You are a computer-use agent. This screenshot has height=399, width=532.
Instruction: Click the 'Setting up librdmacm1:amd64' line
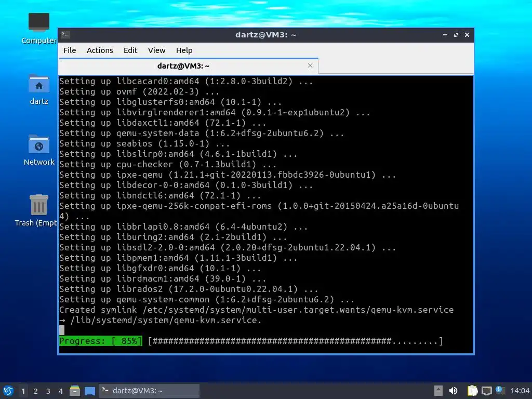point(163,278)
